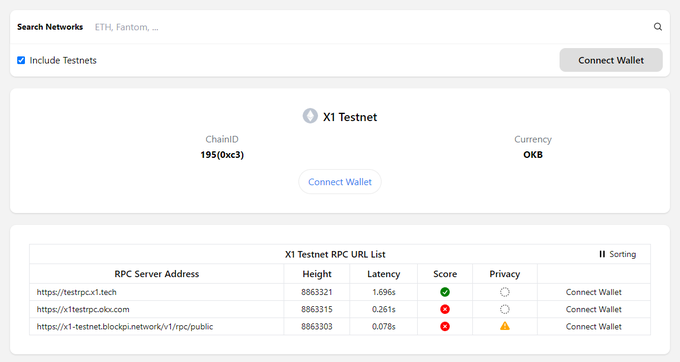This screenshot has height=362, width=680.
Task: Click the X1 Testnet RPC URL List title
Action: [335, 254]
